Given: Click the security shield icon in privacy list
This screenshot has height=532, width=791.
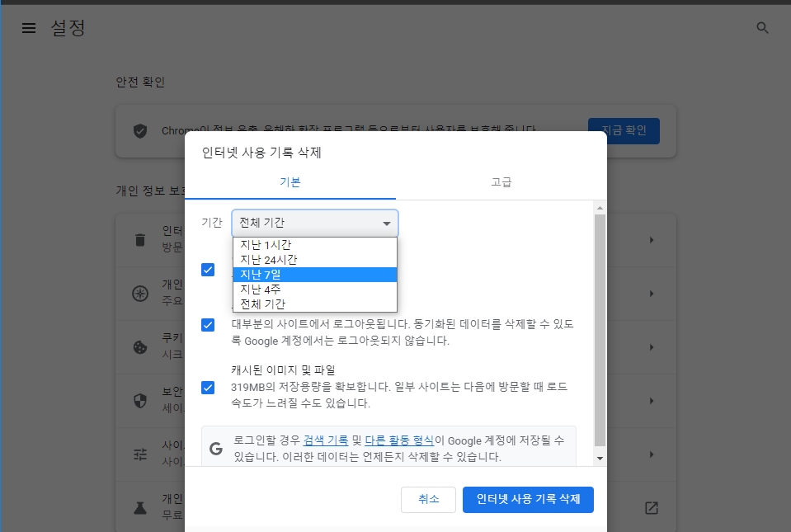Looking at the screenshot, I should pos(140,401).
